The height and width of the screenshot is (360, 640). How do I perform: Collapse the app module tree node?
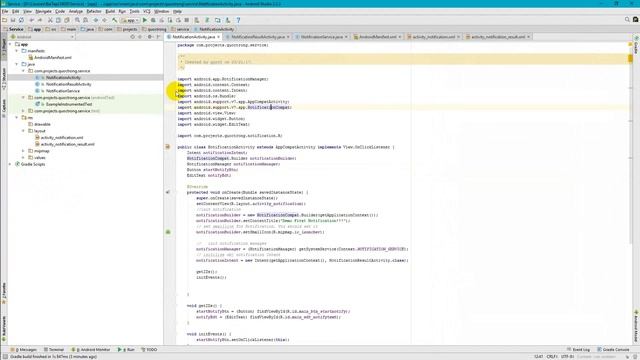coord(10,44)
